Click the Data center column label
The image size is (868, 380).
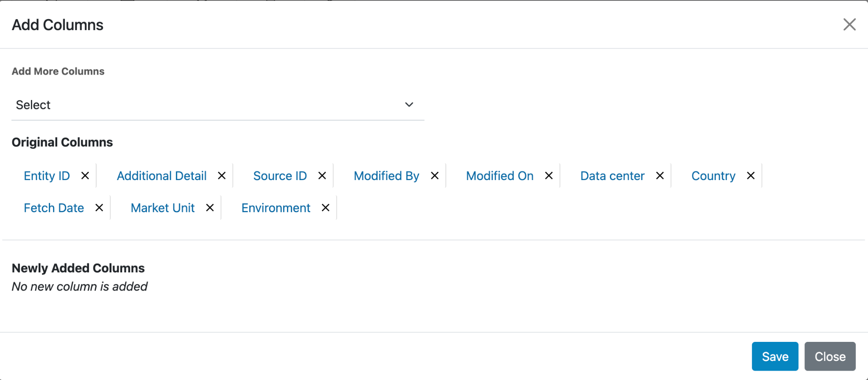(612, 176)
